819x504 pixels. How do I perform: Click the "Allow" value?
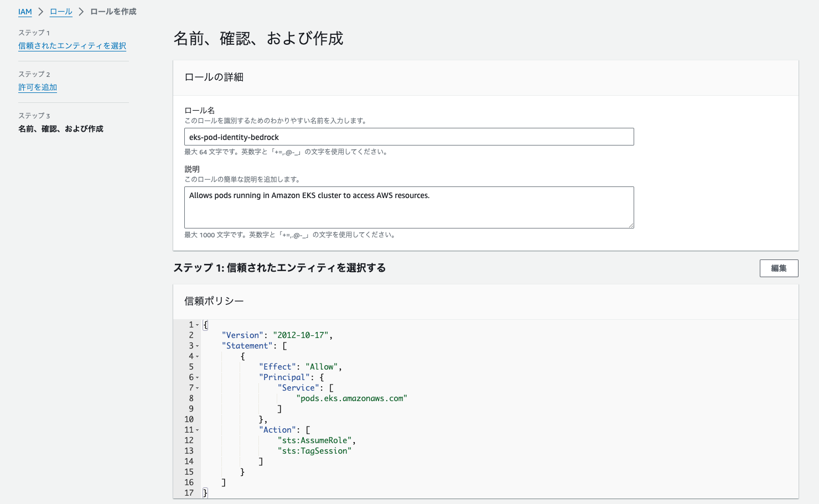pyautogui.click(x=322, y=367)
